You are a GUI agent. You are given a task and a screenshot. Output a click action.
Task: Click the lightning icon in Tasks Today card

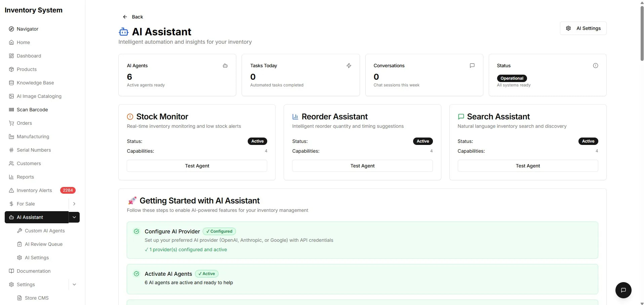(349, 66)
